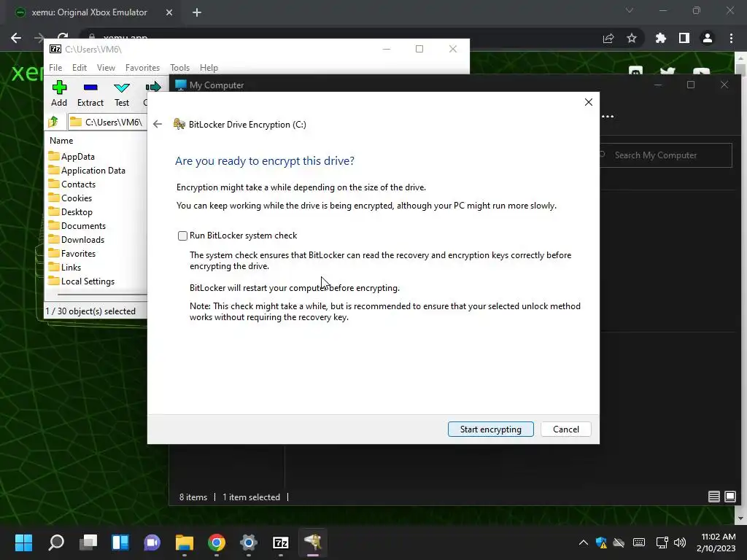Open 7-Zip Favorites menu
The width and height of the screenshot is (747, 560).
click(x=142, y=68)
